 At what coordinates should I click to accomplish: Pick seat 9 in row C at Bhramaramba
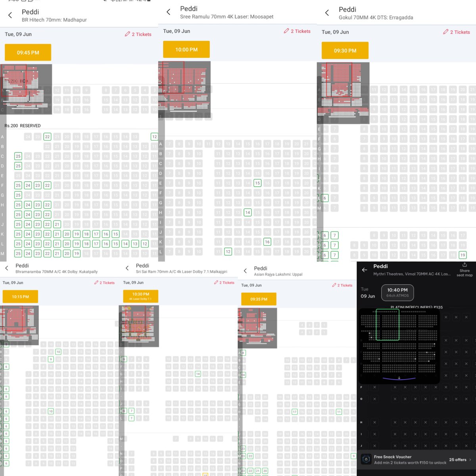click(51, 359)
